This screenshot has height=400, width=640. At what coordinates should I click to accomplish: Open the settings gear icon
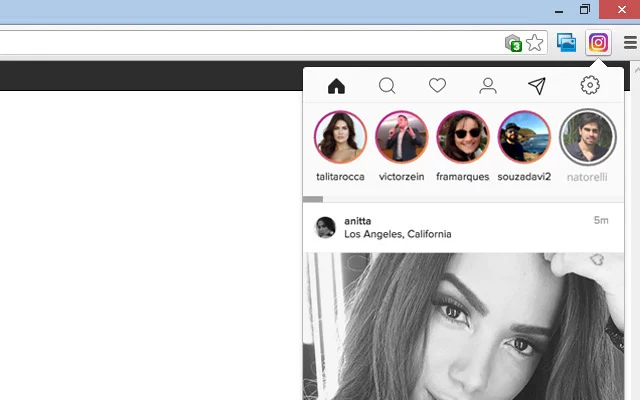[590, 85]
